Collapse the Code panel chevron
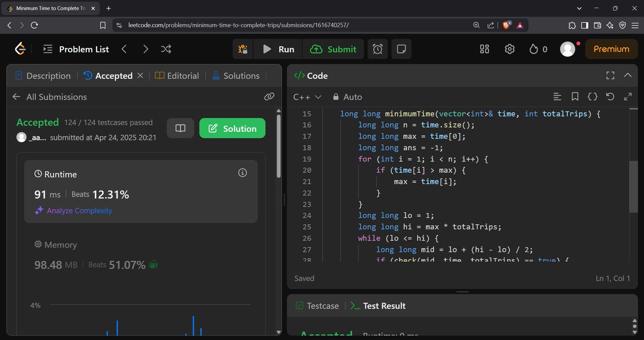 coord(628,76)
